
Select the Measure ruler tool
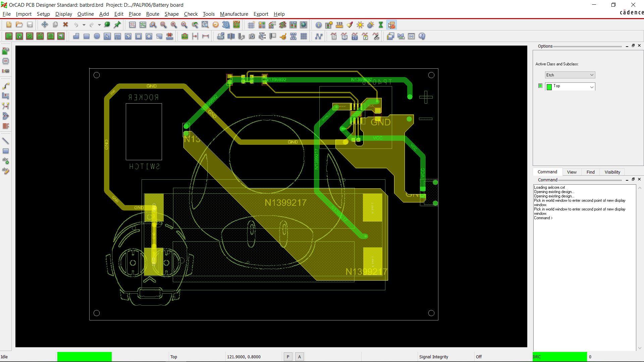pos(339,25)
